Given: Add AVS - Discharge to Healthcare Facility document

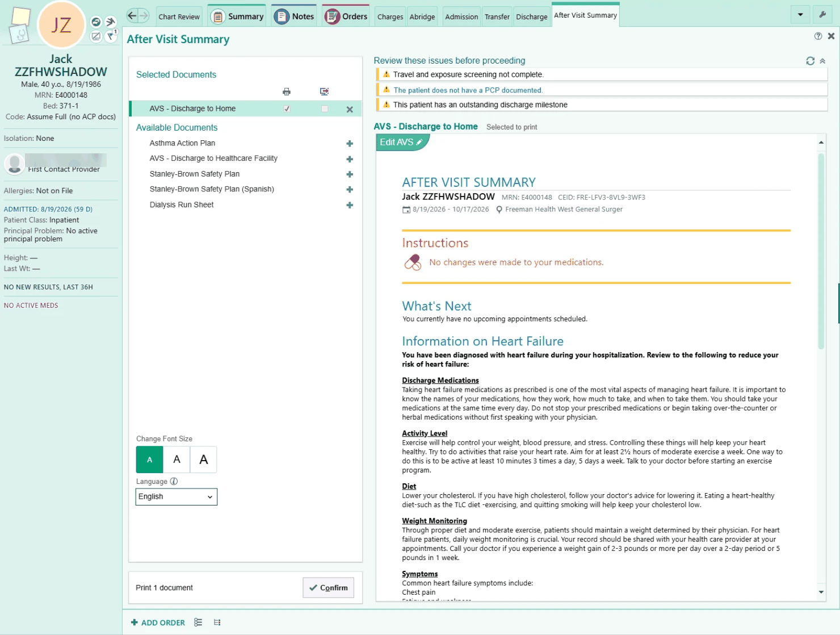Looking at the screenshot, I should coord(350,159).
